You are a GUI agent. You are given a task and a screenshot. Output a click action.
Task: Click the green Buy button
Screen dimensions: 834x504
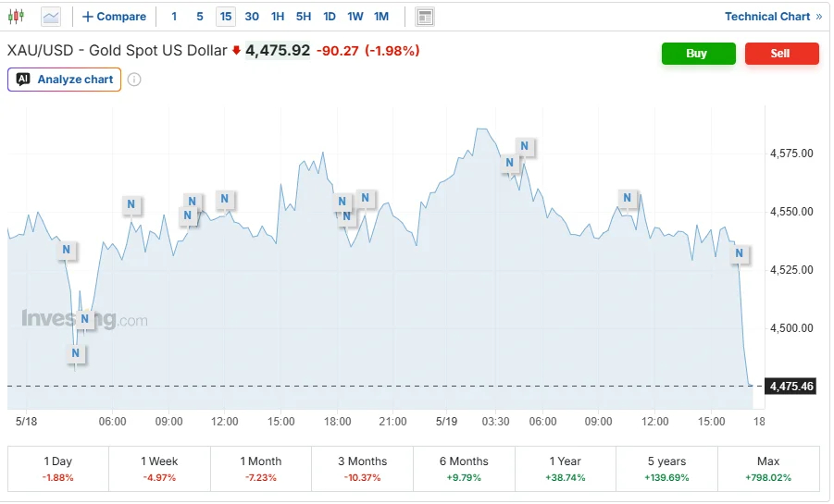coord(698,54)
